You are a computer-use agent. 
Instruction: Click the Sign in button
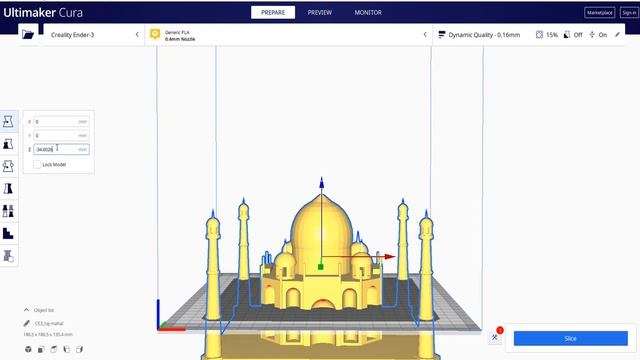[629, 13]
